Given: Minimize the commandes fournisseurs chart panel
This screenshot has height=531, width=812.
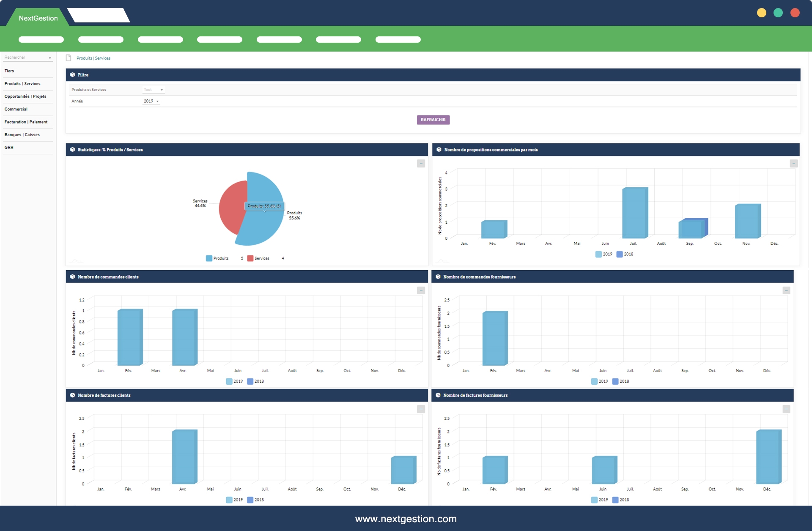Looking at the screenshot, I should point(786,290).
